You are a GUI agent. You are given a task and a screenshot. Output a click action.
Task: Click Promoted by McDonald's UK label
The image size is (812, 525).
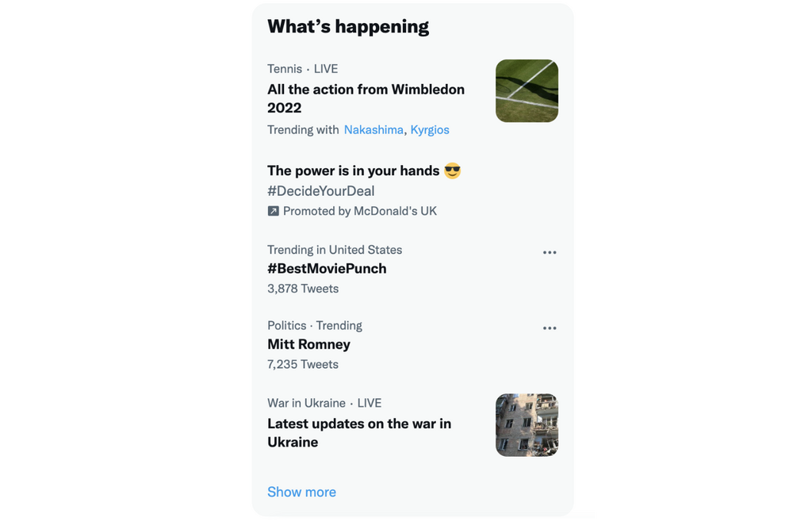tap(359, 211)
